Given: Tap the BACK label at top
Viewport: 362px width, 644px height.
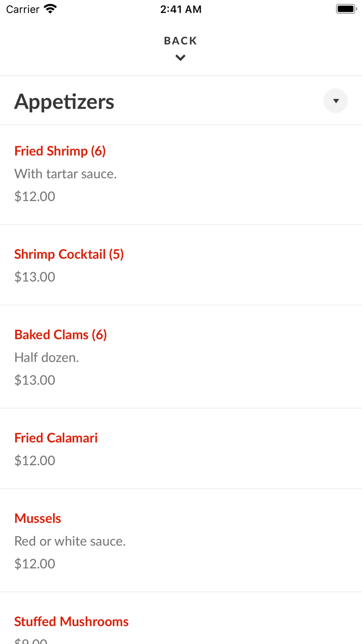Looking at the screenshot, I should click(x=180, y=41).
